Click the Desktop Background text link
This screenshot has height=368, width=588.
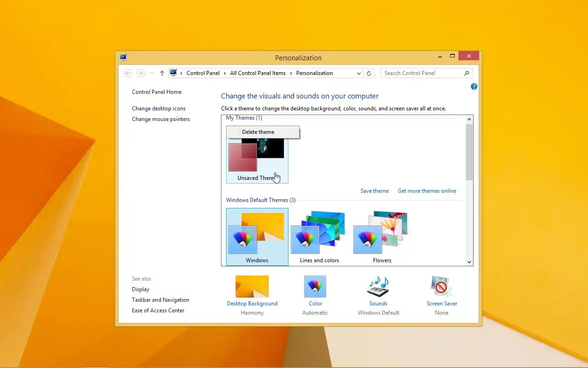[x=252, y=304]
